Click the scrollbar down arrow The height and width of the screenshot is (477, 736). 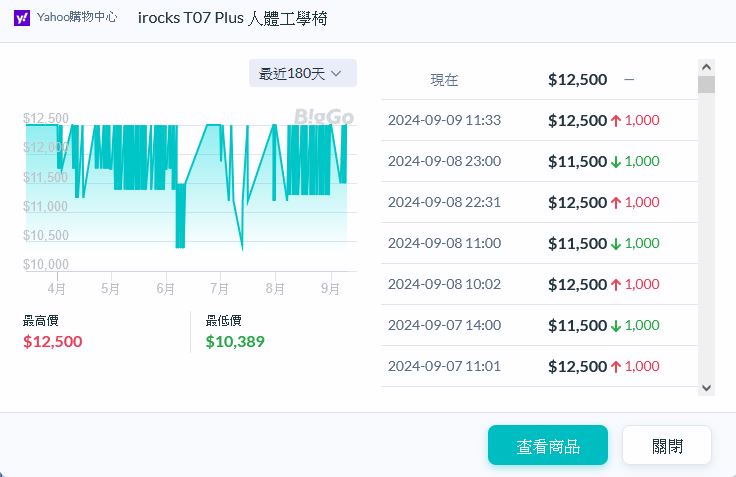pos(706,387)
